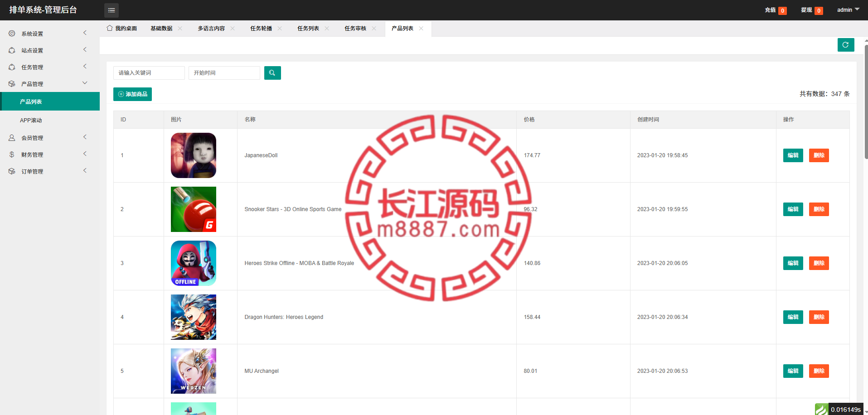Viewport: 868px width, 415px height.
Task: Expand the 会员管理 menu chevron
Action: coord(85,137)
